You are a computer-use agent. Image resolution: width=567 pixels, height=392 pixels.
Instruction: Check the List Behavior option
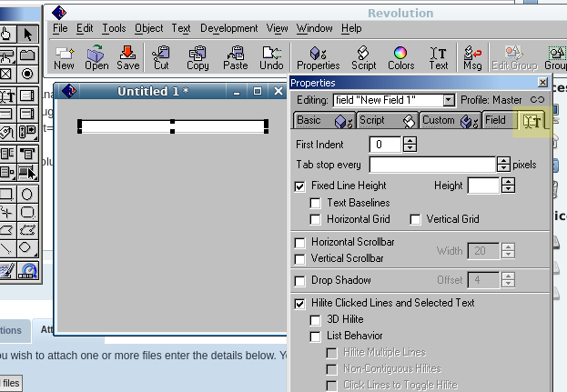[x=315, y=337]
